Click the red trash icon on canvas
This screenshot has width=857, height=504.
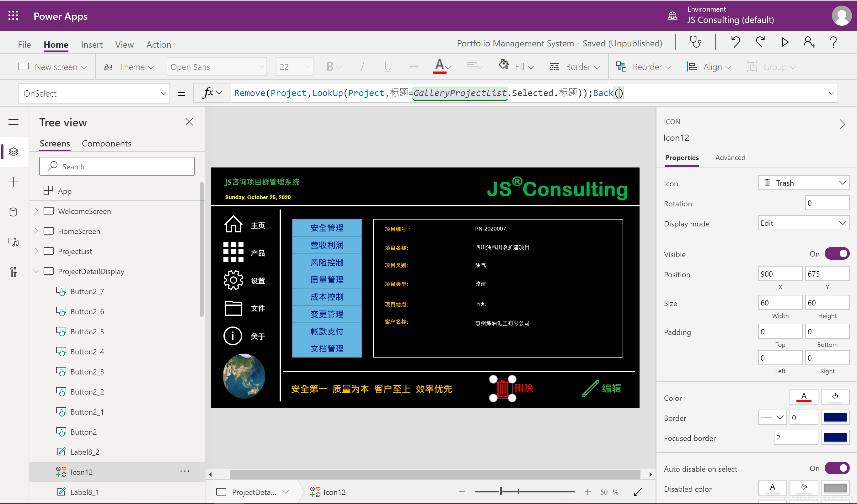(x=503, y=389)
